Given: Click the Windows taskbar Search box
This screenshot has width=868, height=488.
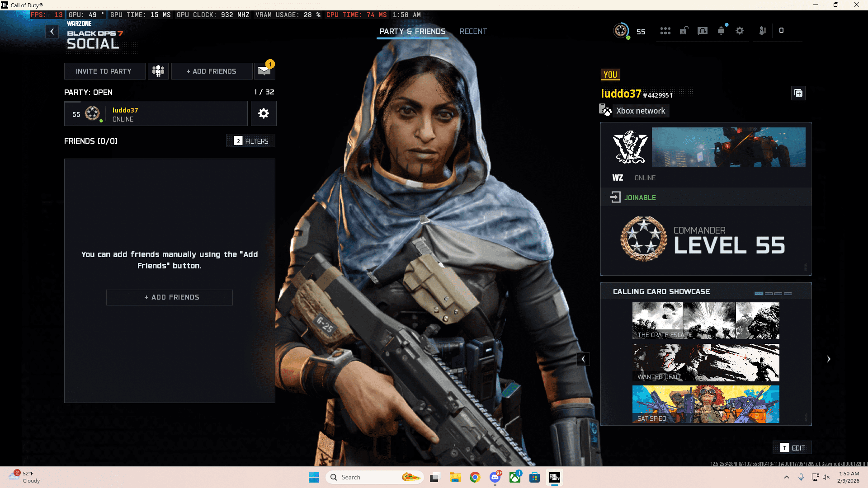Looking at the screenshot, I should point(374,477).
